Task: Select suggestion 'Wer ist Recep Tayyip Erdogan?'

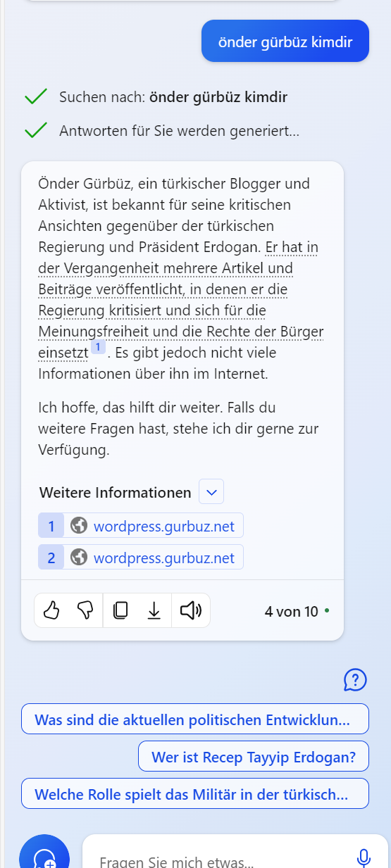Action: click(254, 756)
